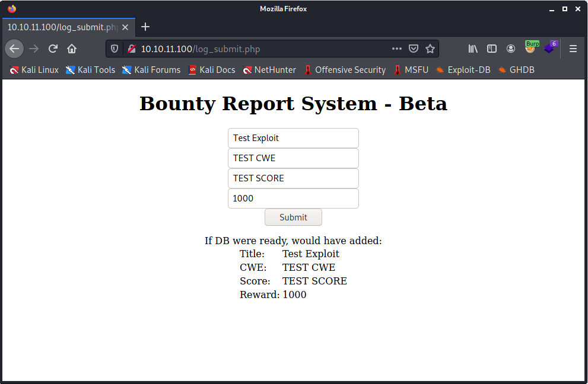Open the NetHunter bookmark

pyautogui.click(x=269, y=70)
